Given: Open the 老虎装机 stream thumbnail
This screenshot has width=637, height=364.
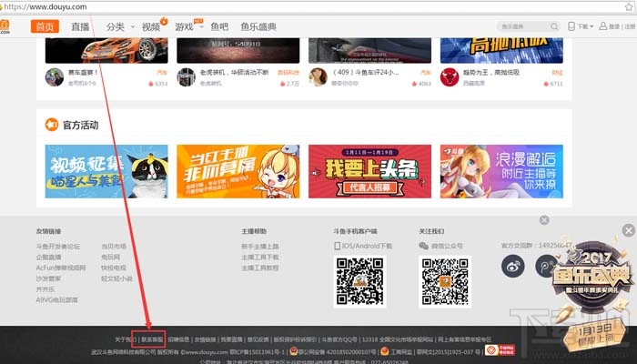Looking at the screenshot, I should 238,51.
